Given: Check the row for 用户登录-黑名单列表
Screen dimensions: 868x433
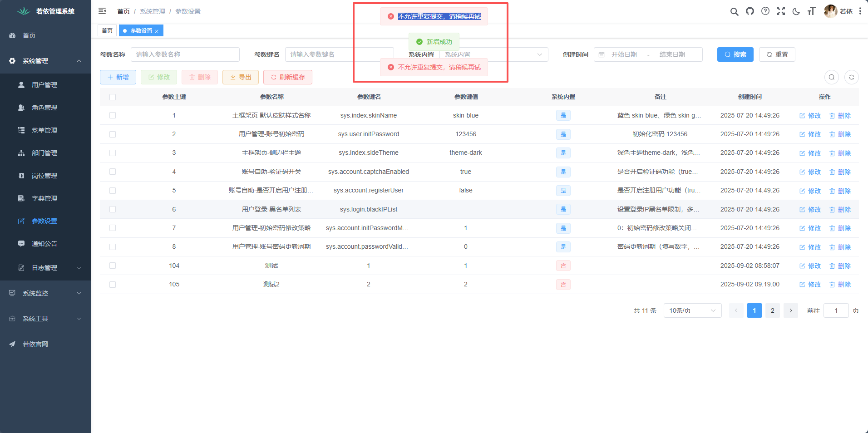Looking at the screenshot, I should click(x=113, y=209).
